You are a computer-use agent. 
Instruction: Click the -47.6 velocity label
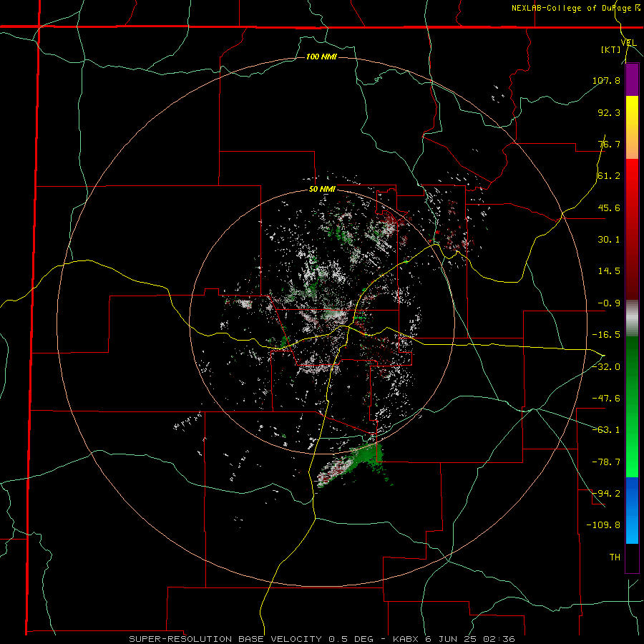pos(606,399)
